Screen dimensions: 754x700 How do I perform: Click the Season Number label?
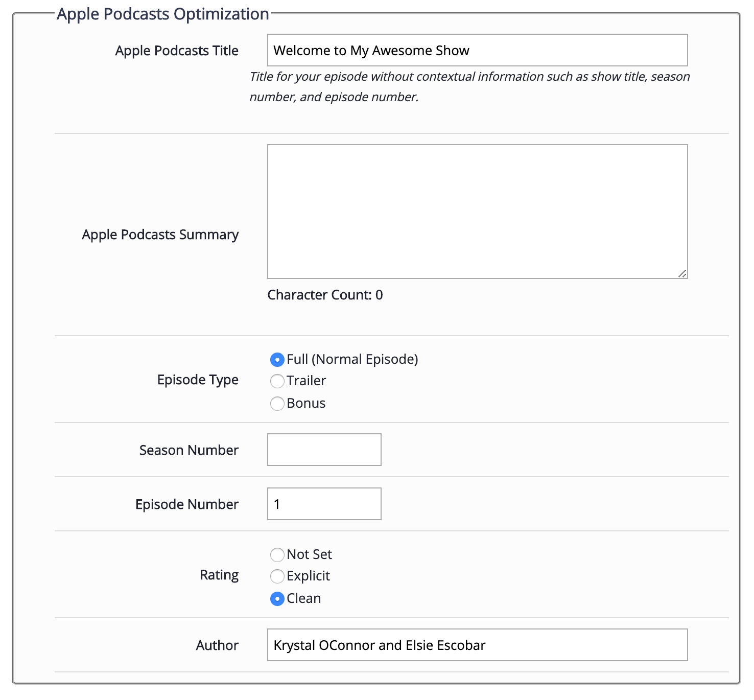click(x=188, y=450)
